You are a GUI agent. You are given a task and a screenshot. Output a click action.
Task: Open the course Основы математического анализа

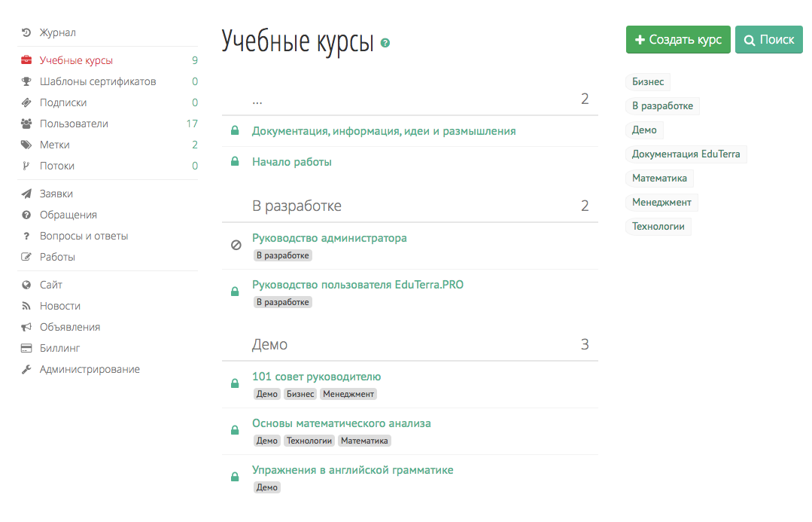pyautogui.click(x=340, y=423)
